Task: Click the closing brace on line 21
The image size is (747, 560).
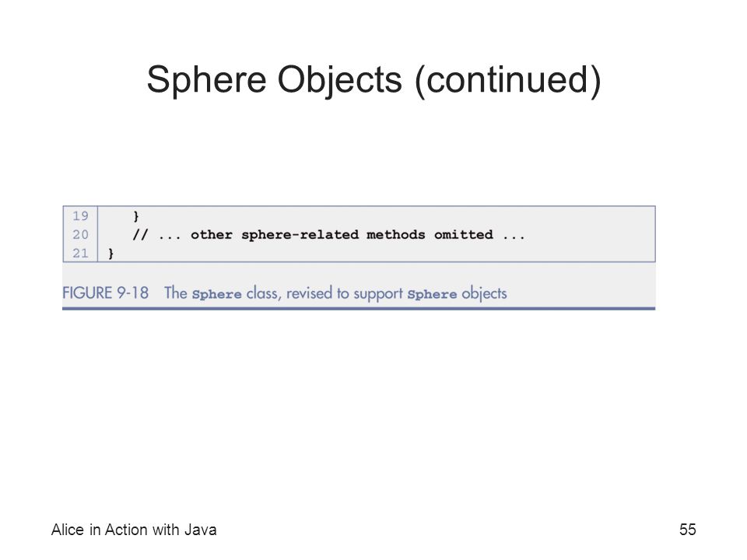Action: 111,254
